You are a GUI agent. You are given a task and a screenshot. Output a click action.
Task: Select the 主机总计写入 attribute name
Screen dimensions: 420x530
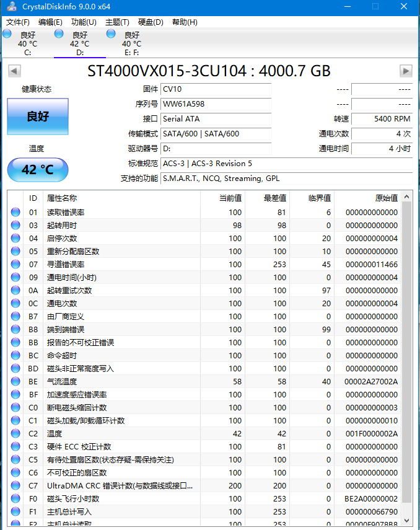pyautogui.click(x=69, y=512)
